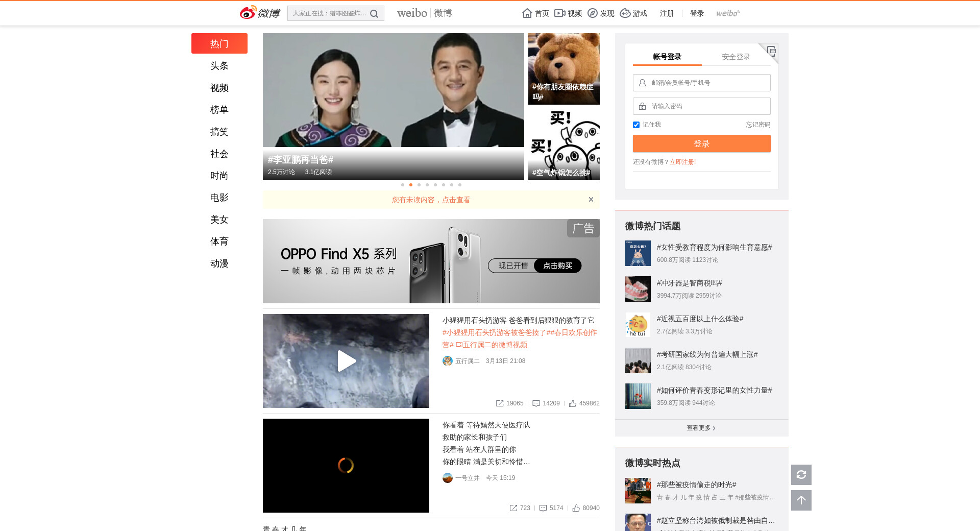The height and width of the screenshot is (531, 980).
Task: Dismiss the unread content notification bar
Action: click(591, 200)
